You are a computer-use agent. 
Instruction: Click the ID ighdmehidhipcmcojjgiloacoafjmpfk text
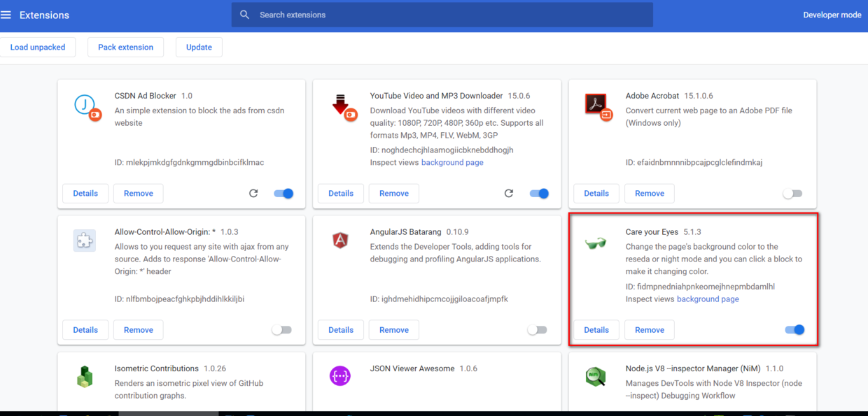tap(439, 299)
